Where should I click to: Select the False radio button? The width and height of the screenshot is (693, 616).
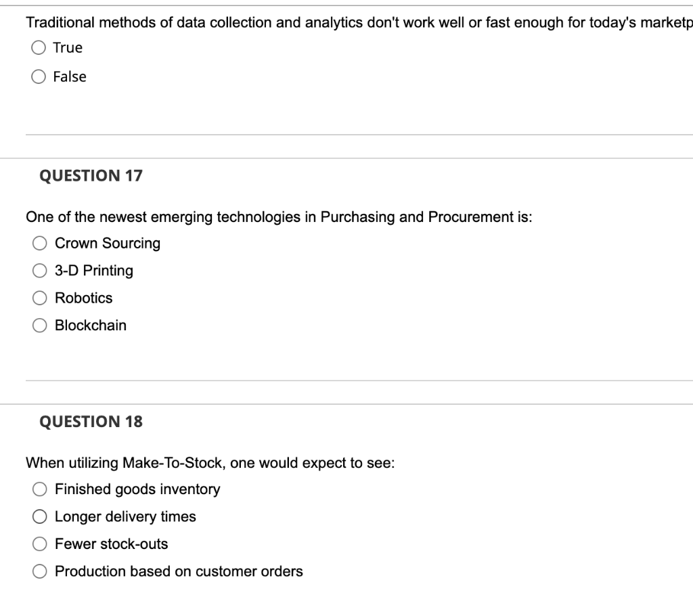point(39,76)
